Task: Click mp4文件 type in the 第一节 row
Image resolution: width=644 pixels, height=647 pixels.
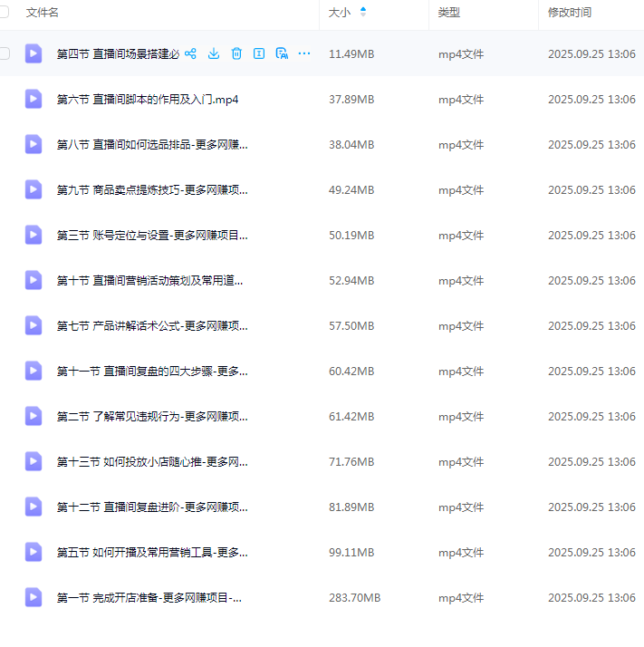Action: (461, 598)
